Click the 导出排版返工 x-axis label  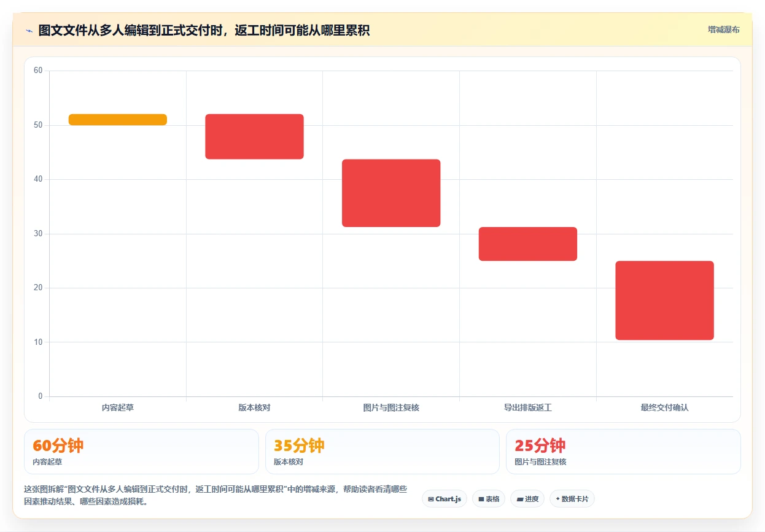[x=528, y=407]
